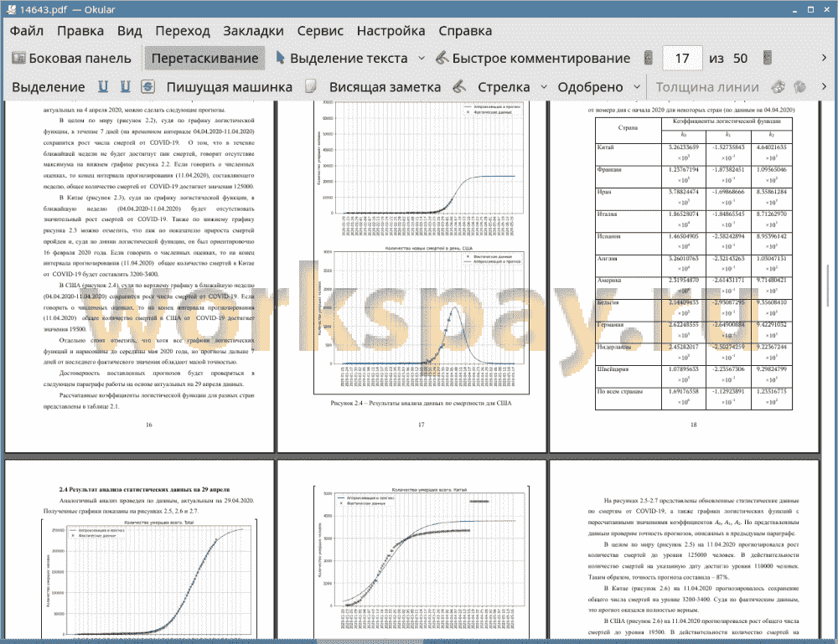Activate the Перетаскивание browse mode
The width and height of the screenshot is (838, 644).
(204, 59)
